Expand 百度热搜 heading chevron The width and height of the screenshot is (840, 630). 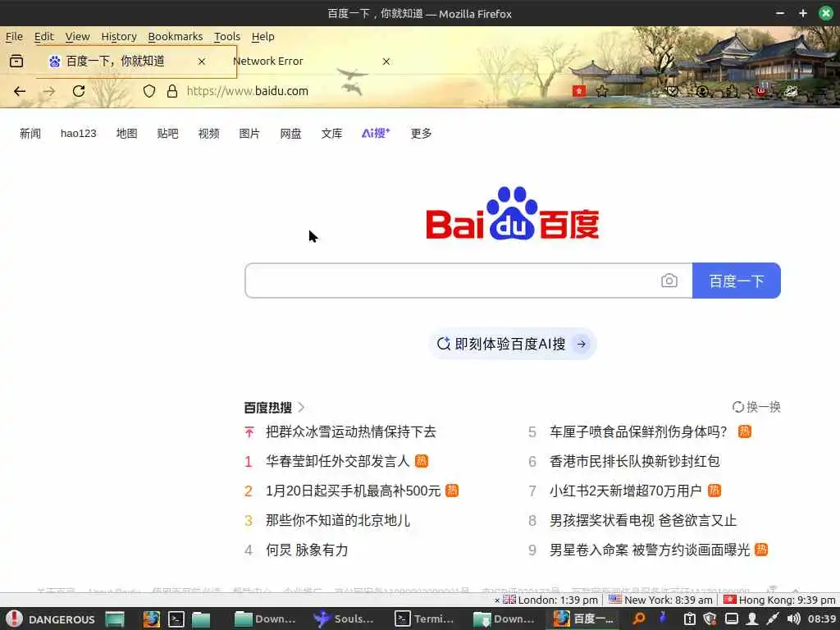click(x=302, y=408)
